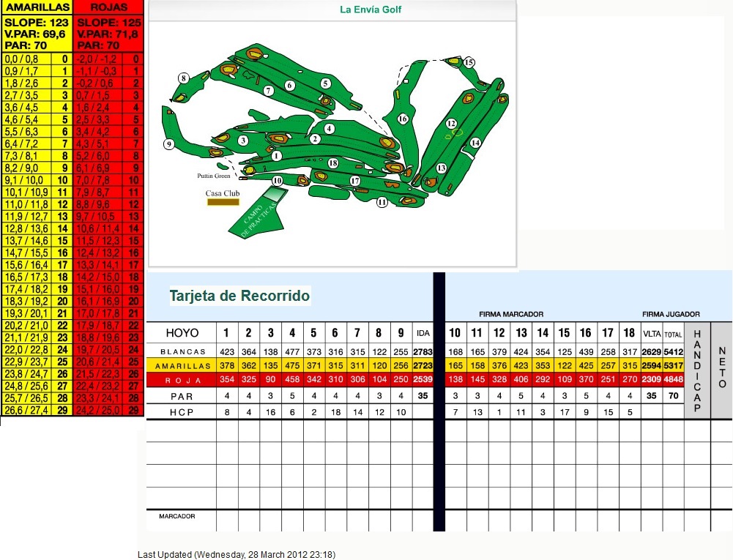Click the VLTA column header

[x=652, y=334]
